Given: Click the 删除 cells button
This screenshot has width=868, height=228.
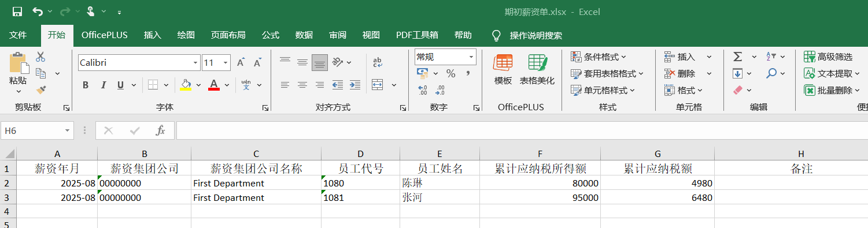Looking at the screenshot, I should coord(680,73).
